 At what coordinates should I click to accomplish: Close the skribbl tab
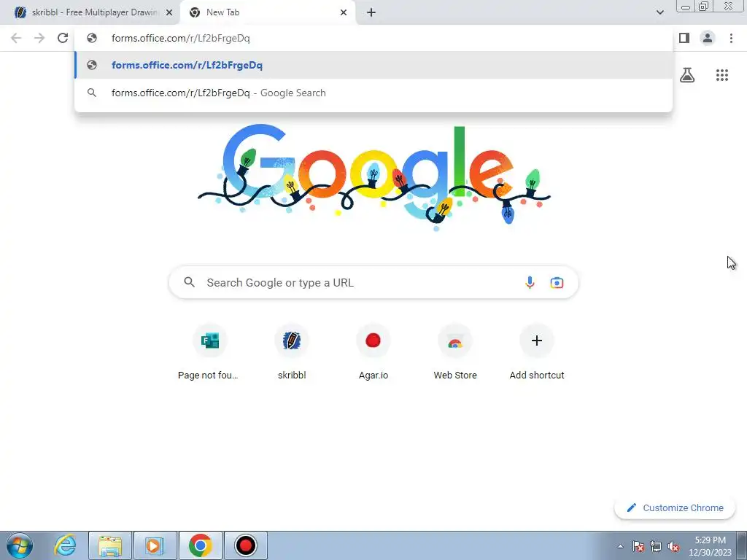[x=169, y=12]
